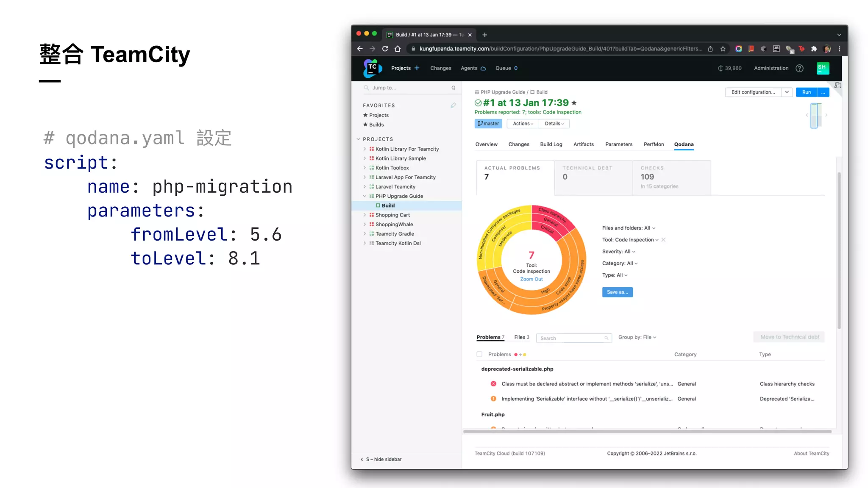Click the About TeamCity footer link
The height and width of the screenshot is (488, 868).
811,453
